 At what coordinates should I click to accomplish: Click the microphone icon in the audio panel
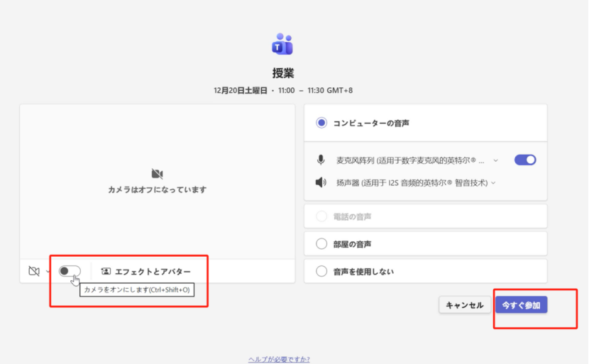point(321,160)
